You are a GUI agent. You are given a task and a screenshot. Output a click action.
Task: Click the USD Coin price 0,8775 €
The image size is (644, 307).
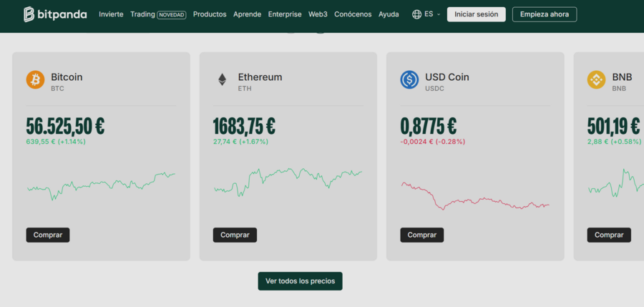(429, 127)
